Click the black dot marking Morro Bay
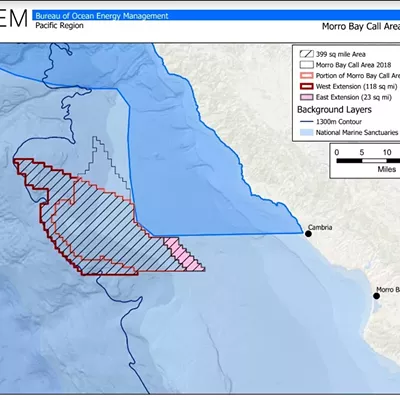Viewport: 400px width, 400px height. [377, 296]
